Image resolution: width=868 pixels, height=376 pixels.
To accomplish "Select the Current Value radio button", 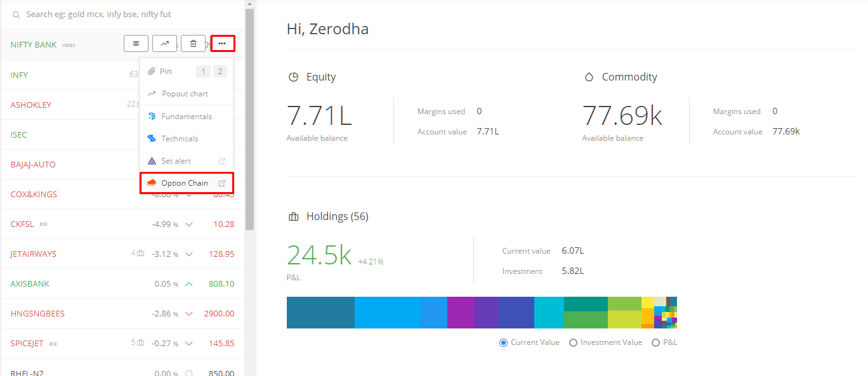I will [x=504, y=342].
